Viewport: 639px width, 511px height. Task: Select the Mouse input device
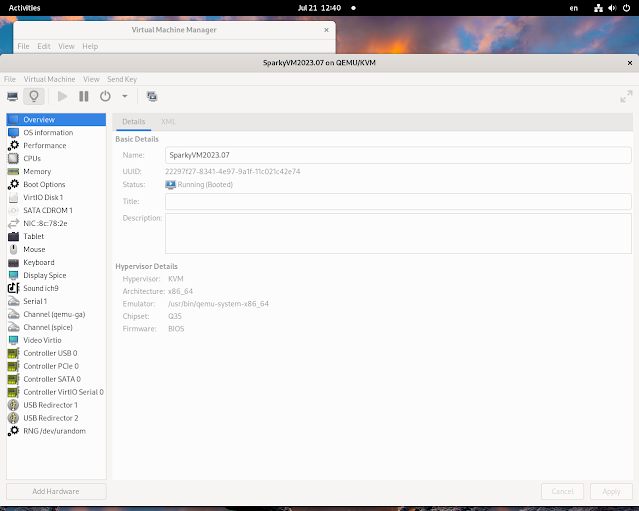point(56,249)
